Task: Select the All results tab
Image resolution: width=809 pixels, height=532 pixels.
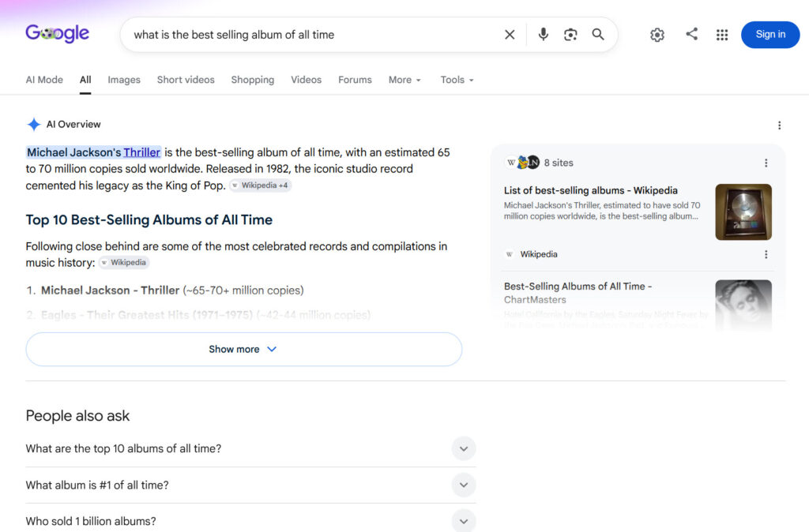Action: [85, 80]
